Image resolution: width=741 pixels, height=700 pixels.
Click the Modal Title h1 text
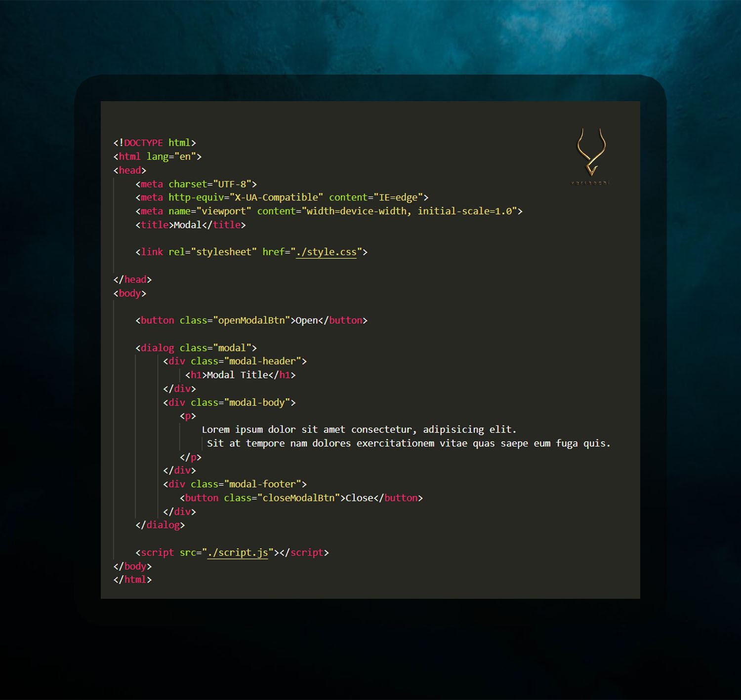click(238, 375)
